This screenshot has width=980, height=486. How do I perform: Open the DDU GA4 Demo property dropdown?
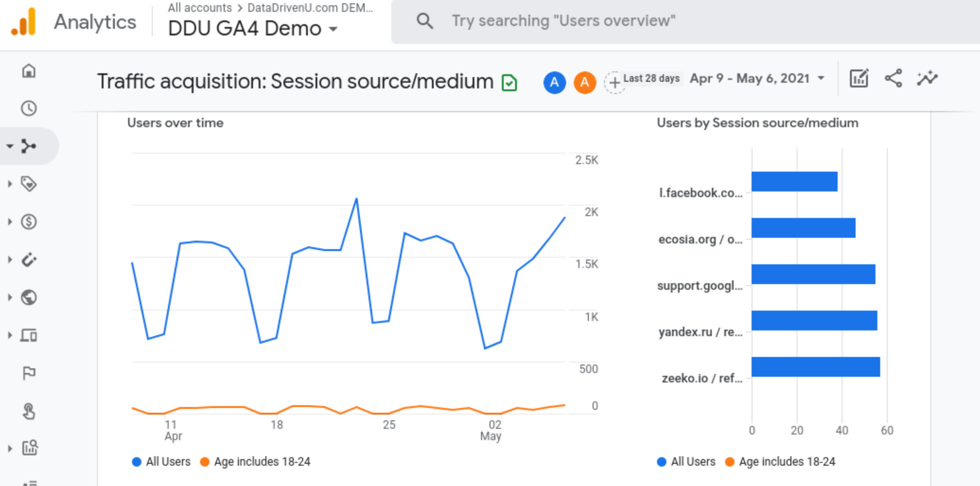[x=253, y=29]
